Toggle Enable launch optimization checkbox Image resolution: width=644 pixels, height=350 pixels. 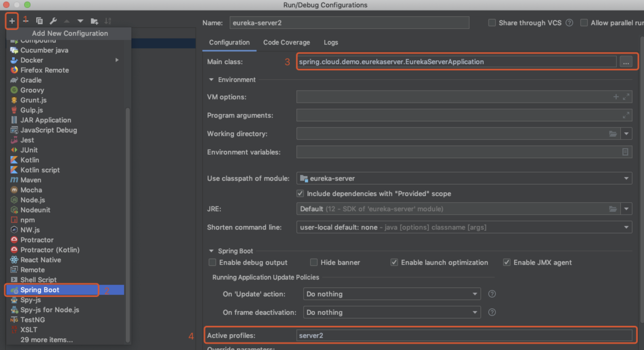394,262
